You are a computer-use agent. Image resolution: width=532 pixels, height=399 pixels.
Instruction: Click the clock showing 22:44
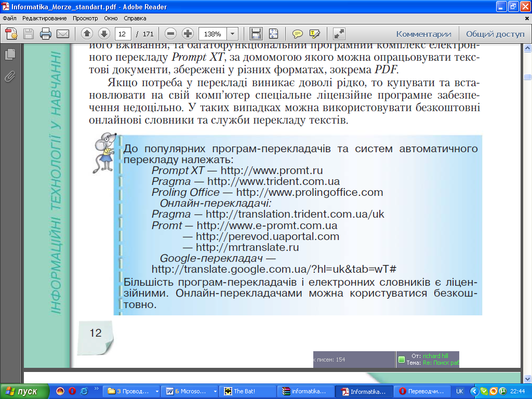517,392
